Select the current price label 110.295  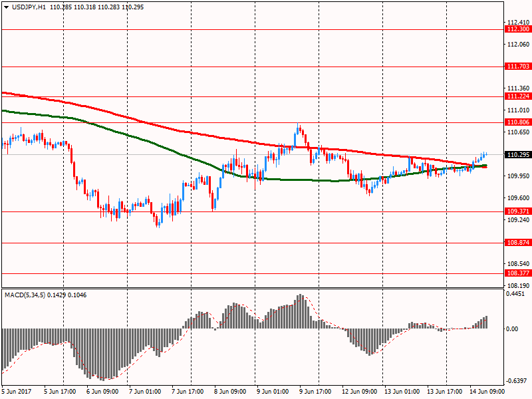[518, 155]
